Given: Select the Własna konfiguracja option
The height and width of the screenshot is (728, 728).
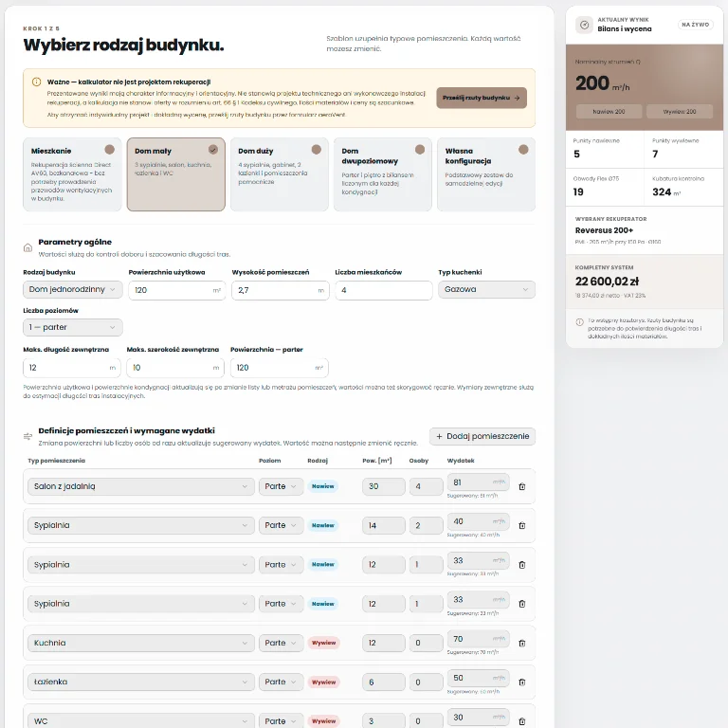Looking at the screenshot, I should pos(486,174).
